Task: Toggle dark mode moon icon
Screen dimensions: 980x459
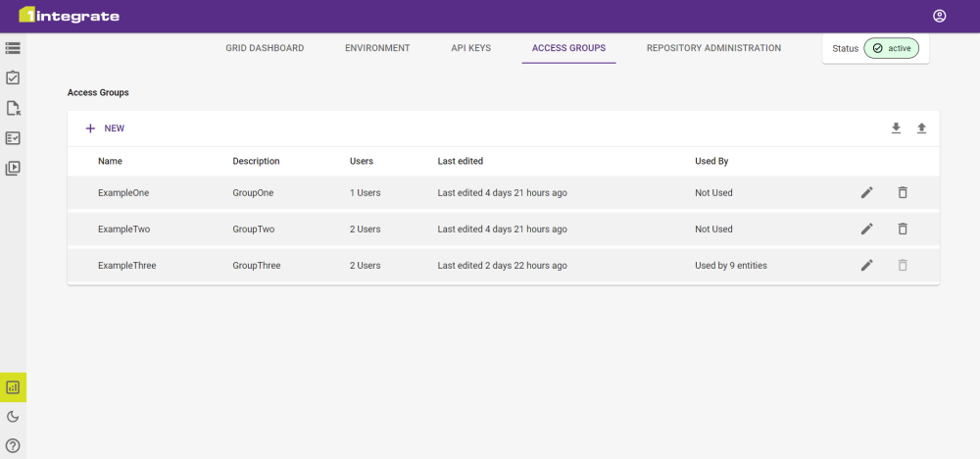Action: point(13,417)
